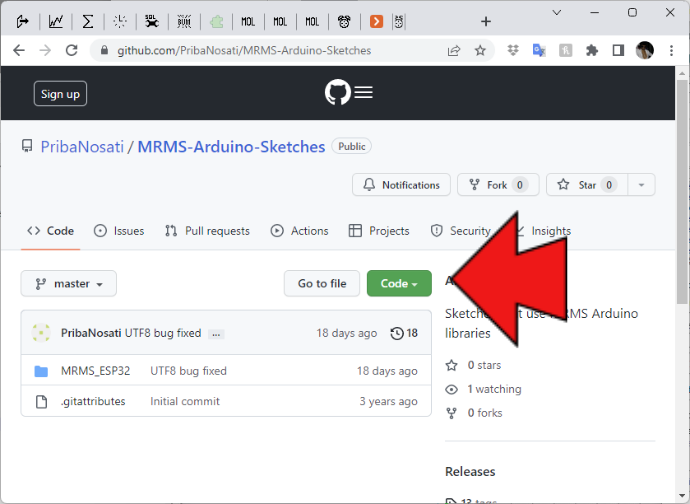690x504 pixels.
Task: Open the star lists dropdown arrow
Action: coord(641,185)
